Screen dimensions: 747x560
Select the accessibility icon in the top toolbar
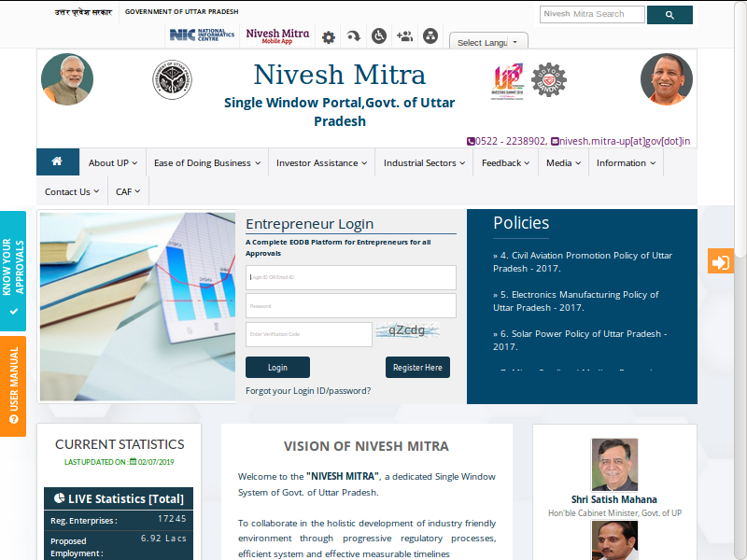[x=378, y=37]
